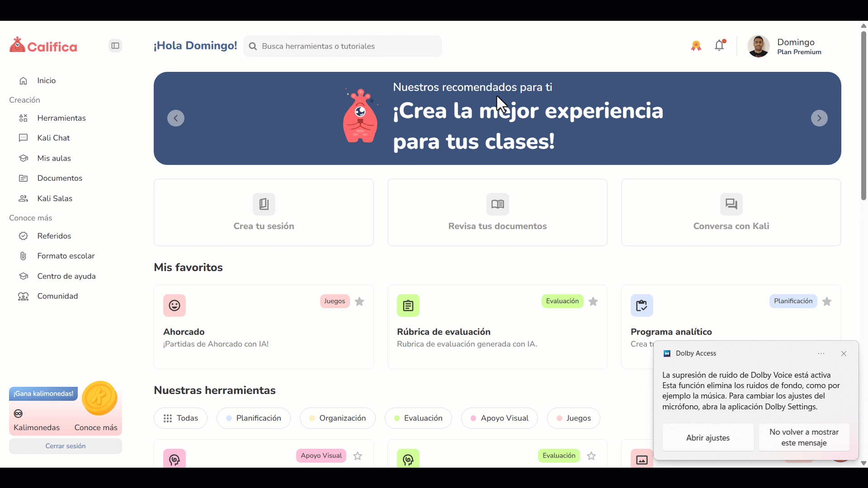The width and height of the screenshot is (868, 488).
Task: Click Domingo's profile avatar
Action: [758, 46]
